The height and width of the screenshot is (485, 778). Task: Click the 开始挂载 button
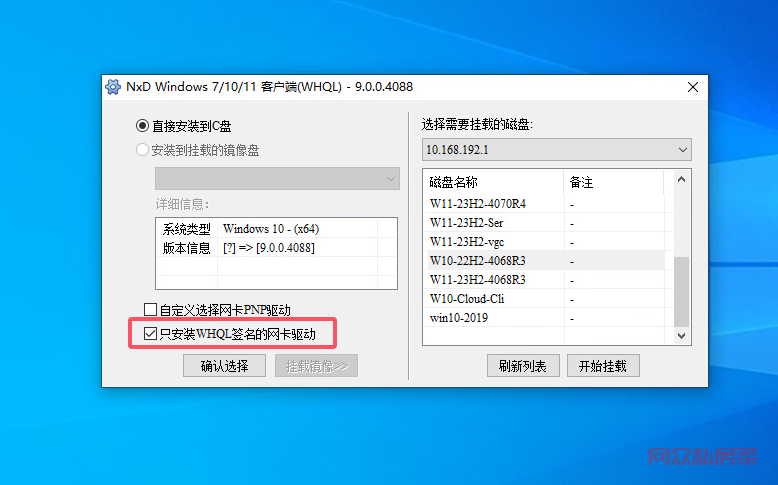coord(603,366)
